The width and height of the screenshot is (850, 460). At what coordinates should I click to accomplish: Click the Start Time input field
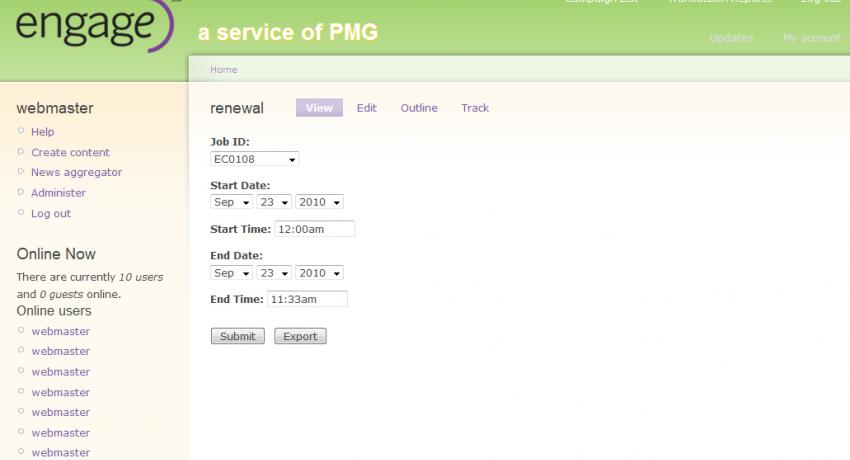315,229
